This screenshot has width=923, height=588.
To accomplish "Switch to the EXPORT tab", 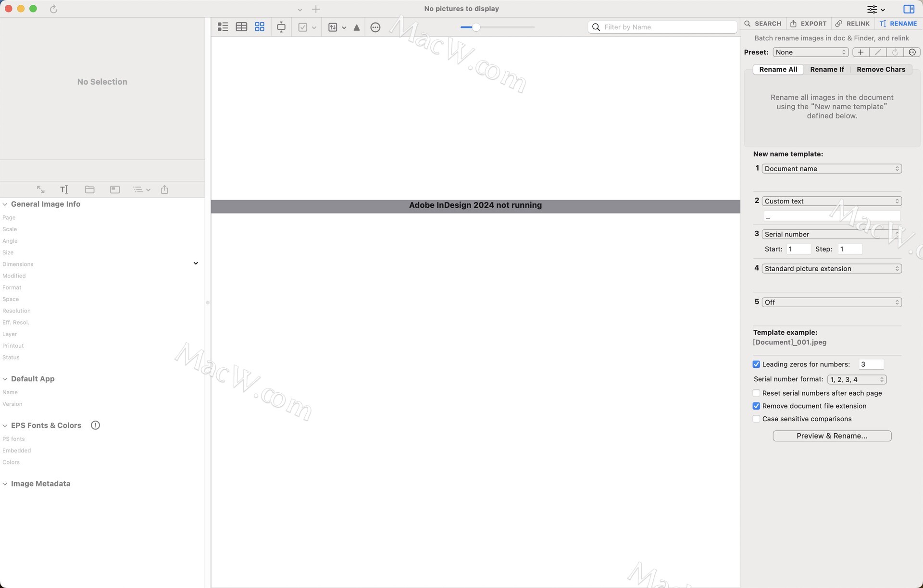I will click(x=809, y=24).
